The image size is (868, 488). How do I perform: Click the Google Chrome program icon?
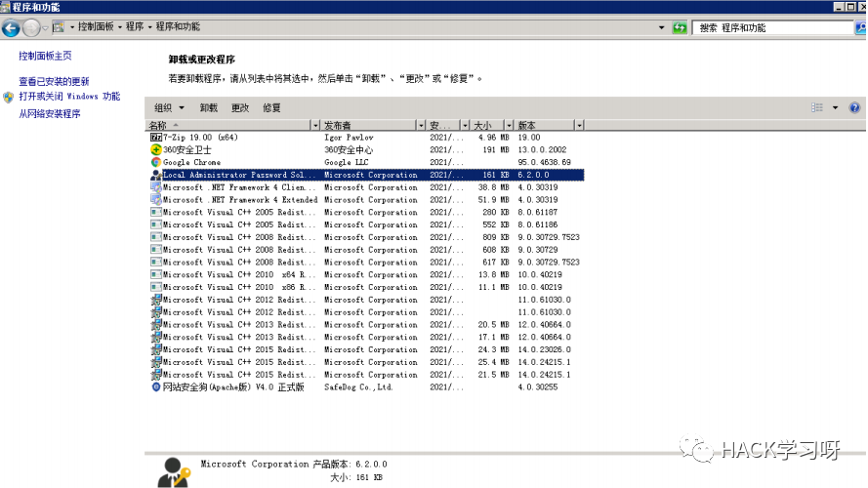155,162
